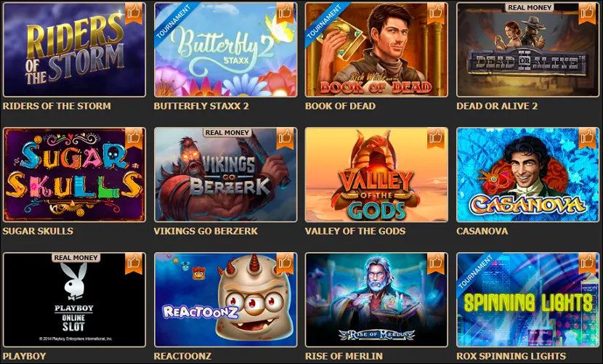Like Riders of the Storm with thumbs-up icon
603x364 pixels.
point(134,14)
